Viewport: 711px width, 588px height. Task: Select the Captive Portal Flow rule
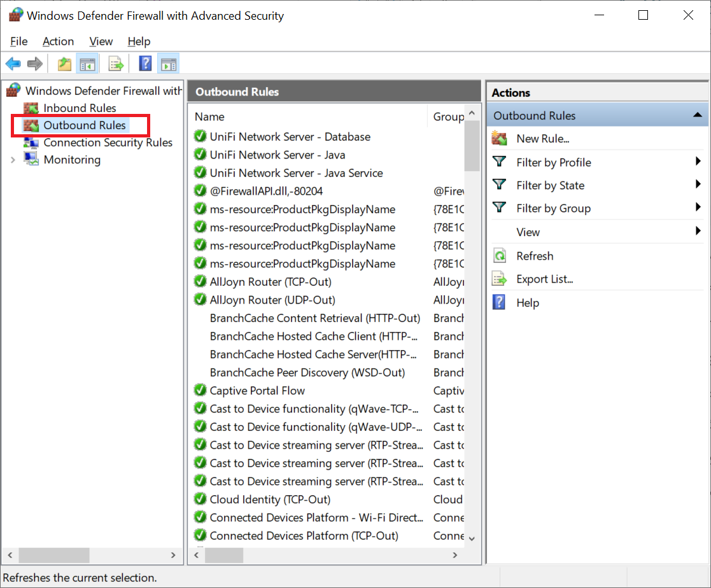257,391
